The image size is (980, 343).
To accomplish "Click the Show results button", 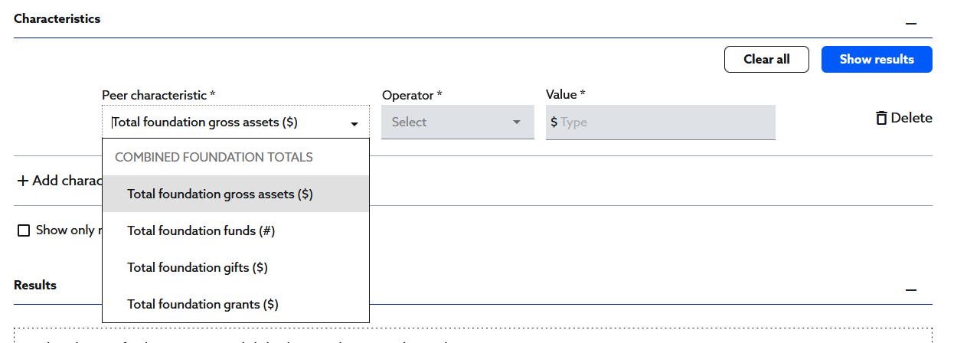I will (877, 60).
